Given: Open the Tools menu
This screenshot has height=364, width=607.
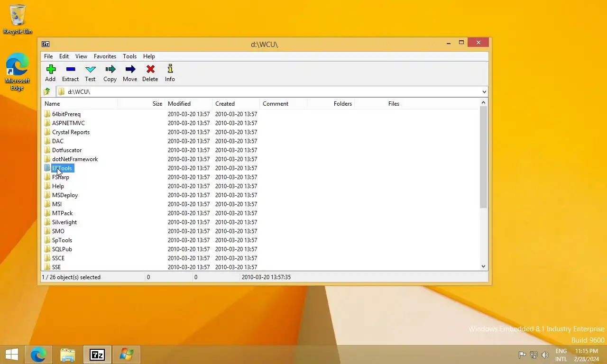Looking at the screenshot, I should [129, 56].
